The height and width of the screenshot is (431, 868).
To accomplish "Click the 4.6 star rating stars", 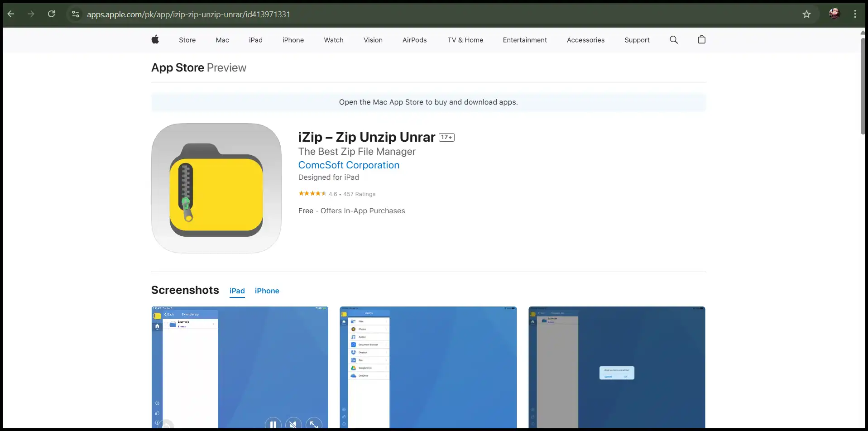I will click(312, 193).
